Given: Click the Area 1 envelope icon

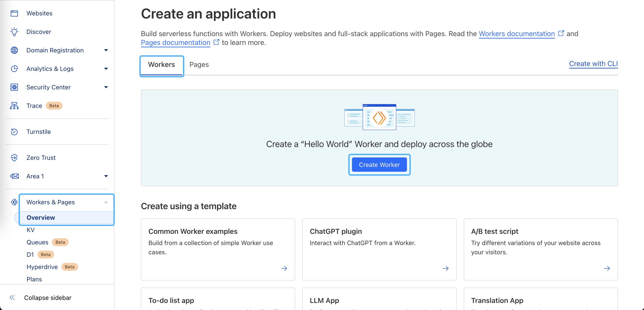Looking at the screenshot, I should click(14, 176).
